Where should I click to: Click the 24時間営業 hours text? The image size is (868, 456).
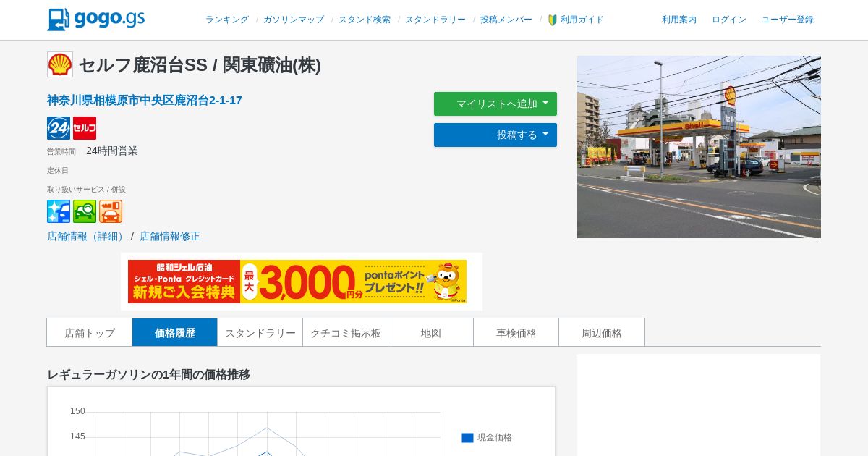pos(112,151)
